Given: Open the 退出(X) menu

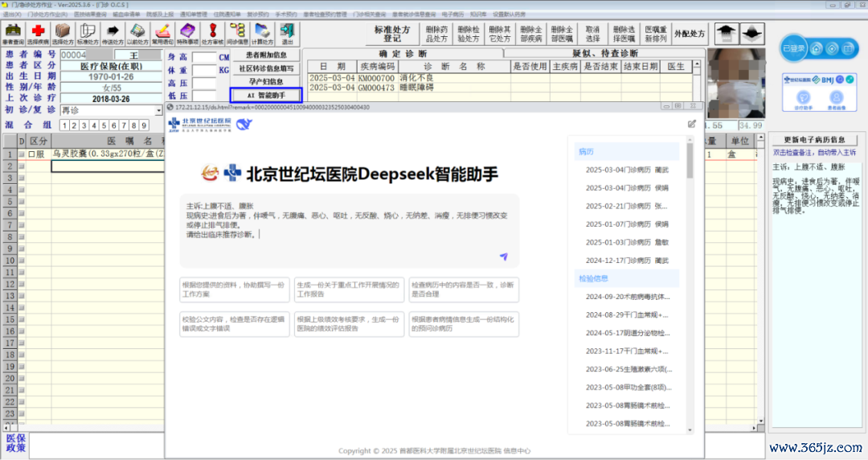Looking at the screenshot, I should tap(11, 14).
